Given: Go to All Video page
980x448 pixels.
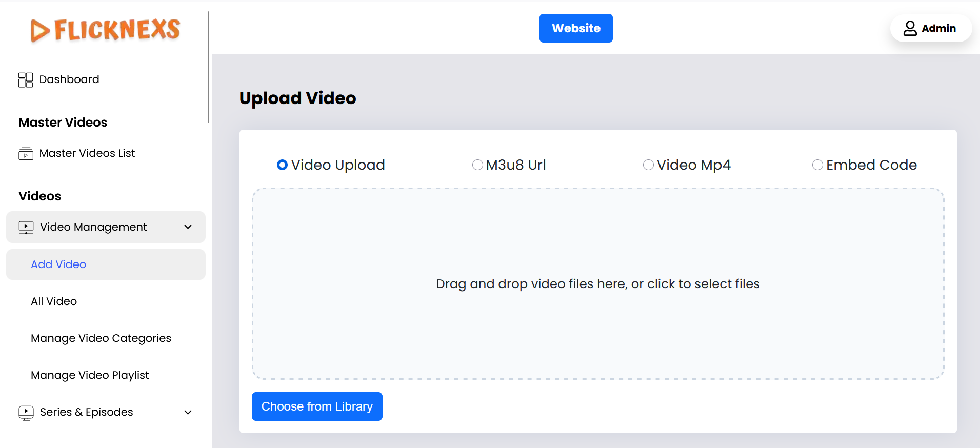Looking at the screenshot, I should point(54,301).
